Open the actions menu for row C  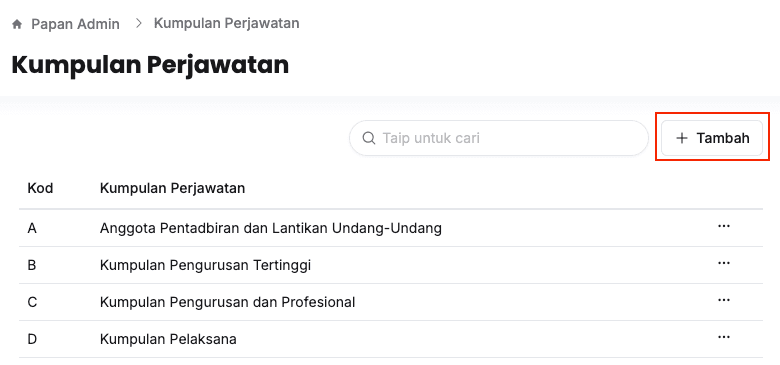724,300
